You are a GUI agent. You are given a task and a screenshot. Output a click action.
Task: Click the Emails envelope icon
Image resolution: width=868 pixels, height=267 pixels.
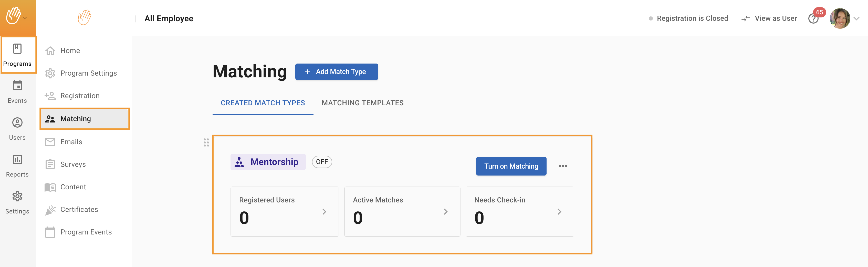(x=50, y=142)
